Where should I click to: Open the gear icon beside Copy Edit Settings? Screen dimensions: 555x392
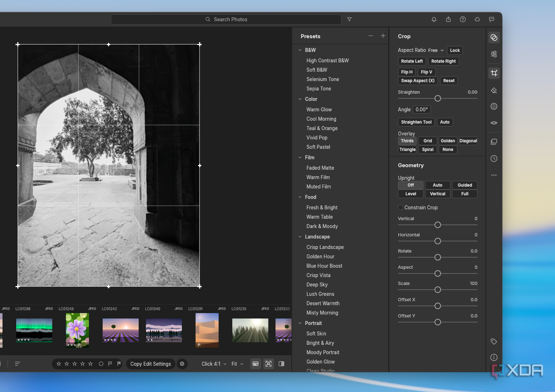click(x=182, y=364)
